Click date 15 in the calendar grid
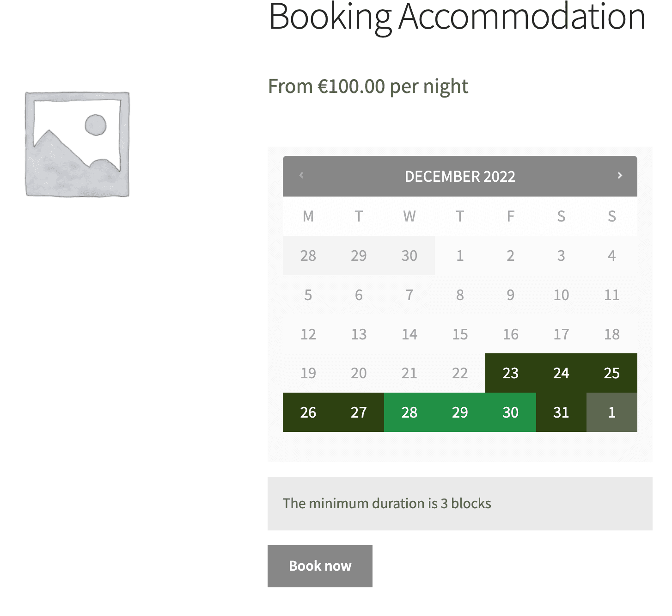Screen dimensions: 672x616 [460, 334]
